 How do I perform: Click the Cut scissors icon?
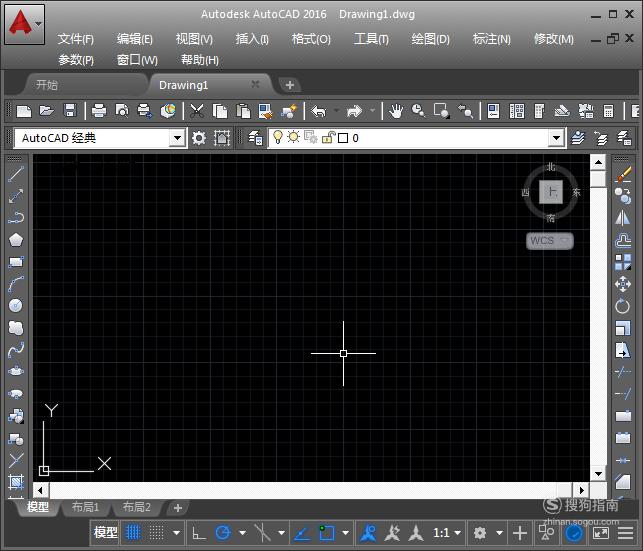[x=197, y=111]
